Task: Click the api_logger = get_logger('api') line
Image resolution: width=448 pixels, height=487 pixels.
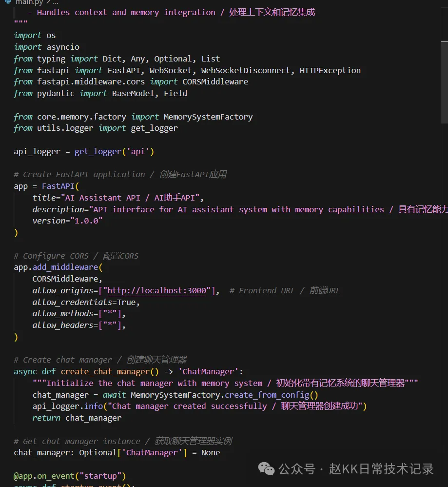Action: [x=84, y=152]
